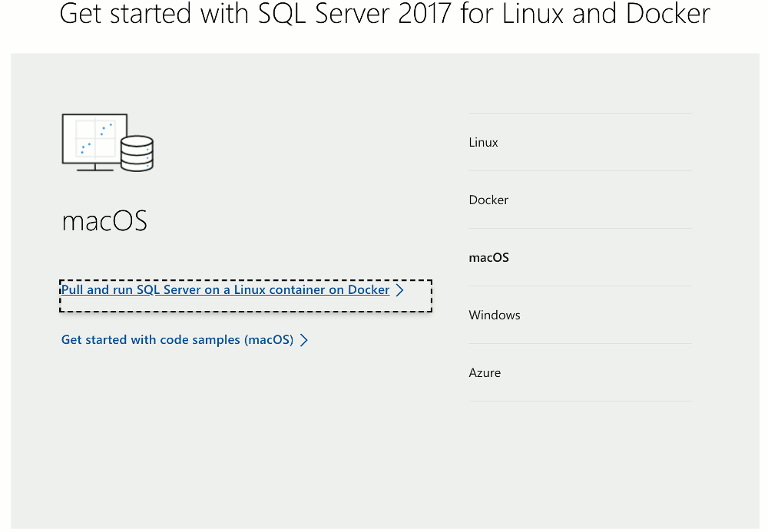Switch to the Windows tab

tap(580, 316)
